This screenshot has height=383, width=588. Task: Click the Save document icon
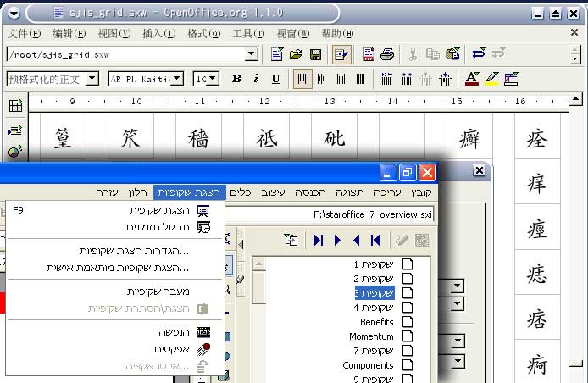pyautogui.click(x=315, y=54)
